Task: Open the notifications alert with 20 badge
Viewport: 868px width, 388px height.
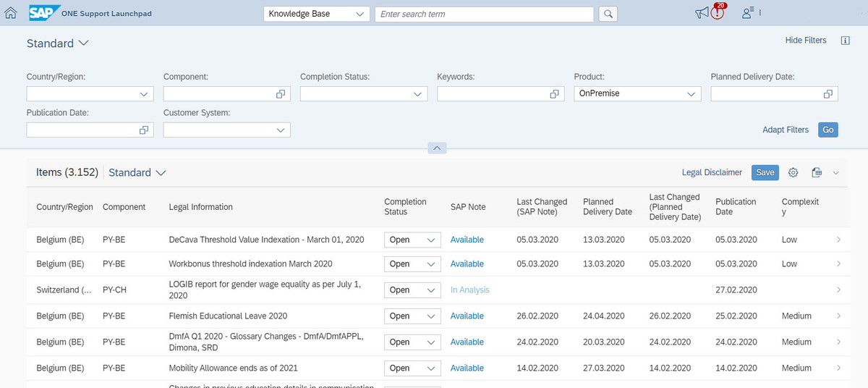Action: click(x=717, y=13)
